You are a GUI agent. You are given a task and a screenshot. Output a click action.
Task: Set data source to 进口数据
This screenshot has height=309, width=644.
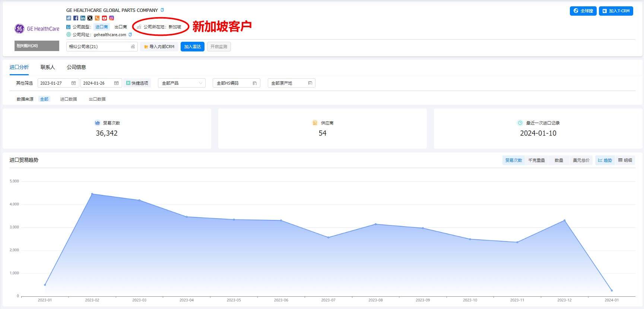tap(69, 99)
